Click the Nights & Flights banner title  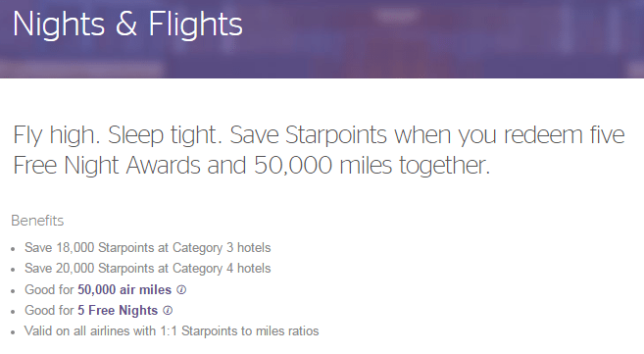(x=127, y=25)
